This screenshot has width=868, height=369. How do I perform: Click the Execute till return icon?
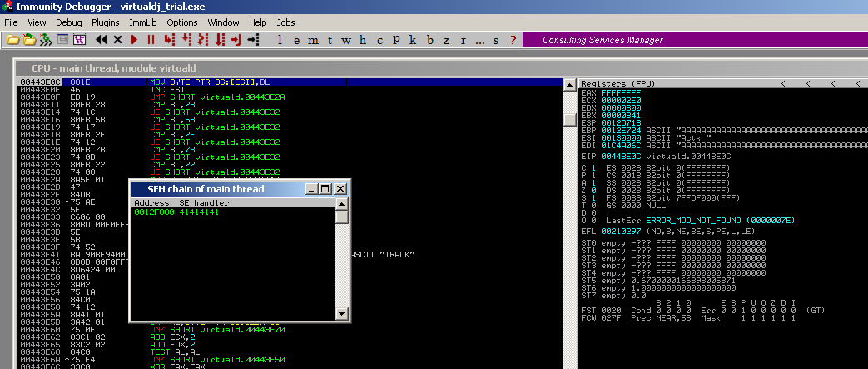click(x=236, y=39)
